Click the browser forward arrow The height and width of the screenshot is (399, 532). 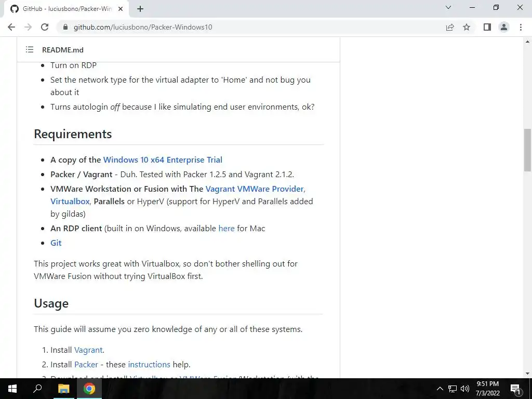(28, 27)
